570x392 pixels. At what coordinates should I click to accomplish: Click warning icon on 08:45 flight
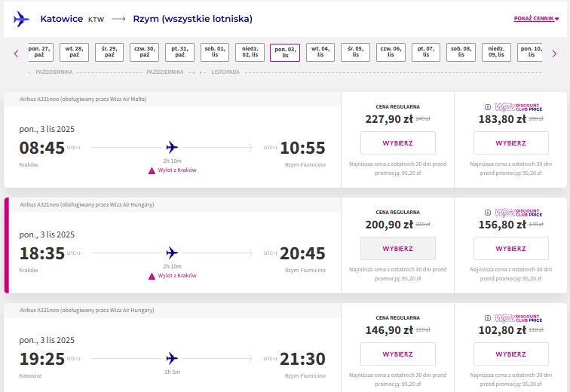152,171
